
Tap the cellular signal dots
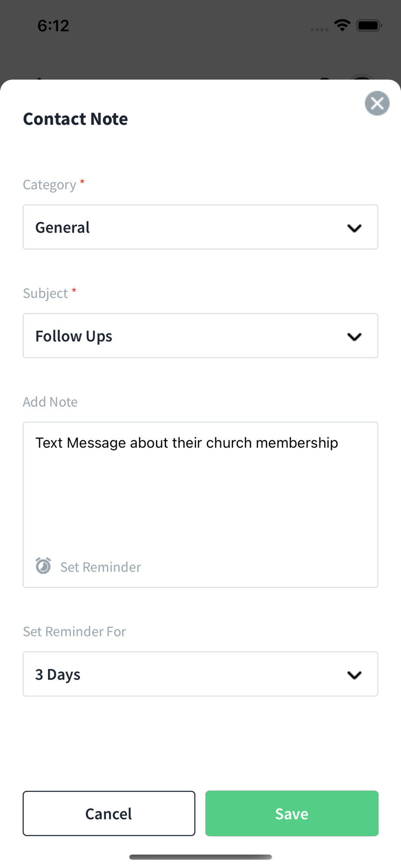click(x=319, y=30)
